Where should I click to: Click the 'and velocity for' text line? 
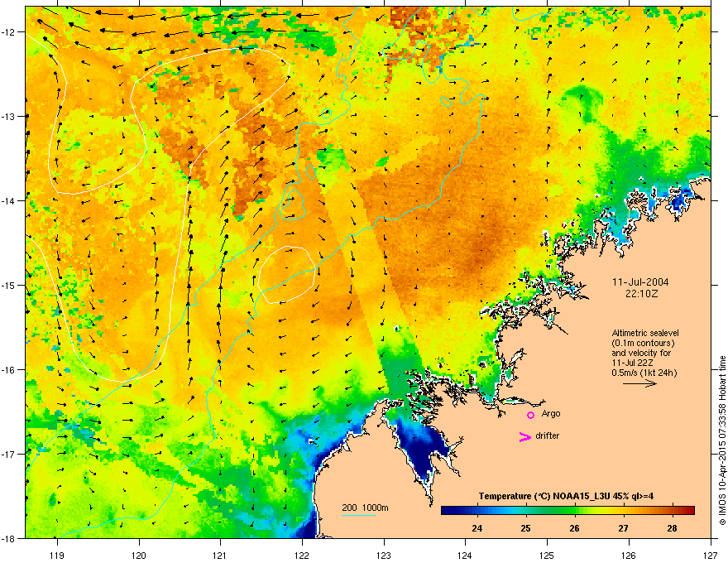[640, 353]
